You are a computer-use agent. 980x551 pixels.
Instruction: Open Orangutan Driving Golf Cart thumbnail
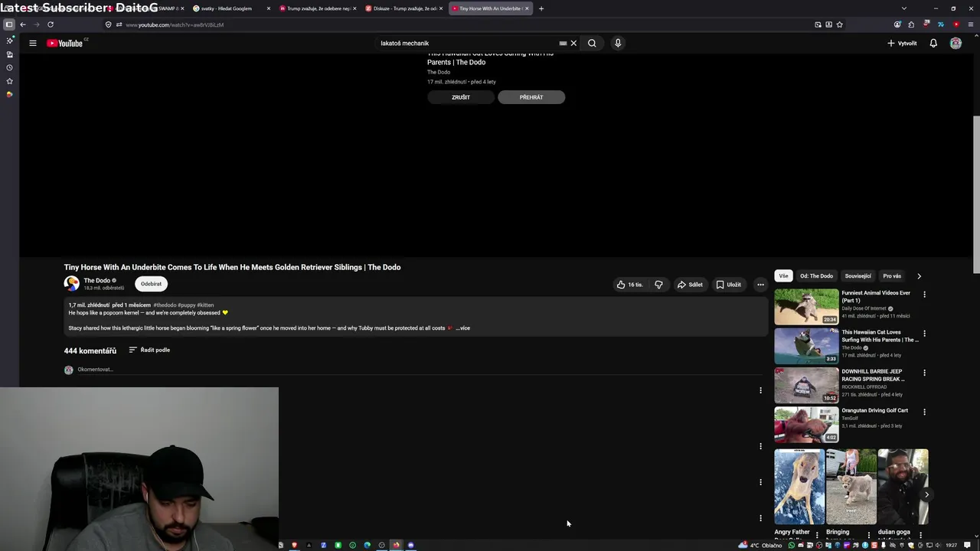click(x=806, y=425)
